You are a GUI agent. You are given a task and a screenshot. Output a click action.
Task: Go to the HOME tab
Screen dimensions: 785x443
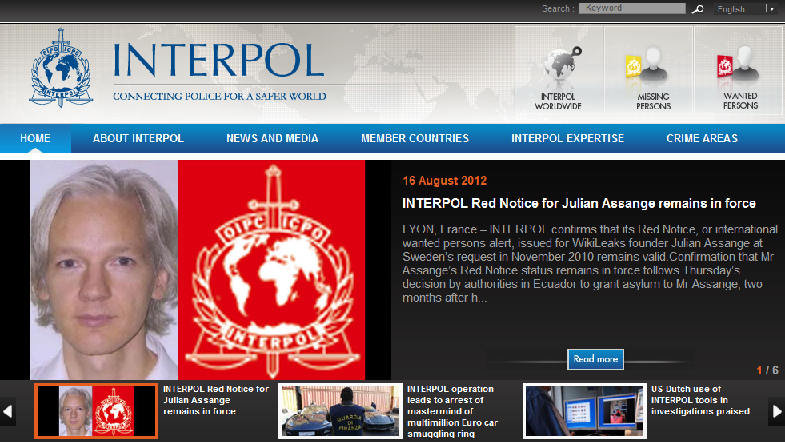click(35, 138)
